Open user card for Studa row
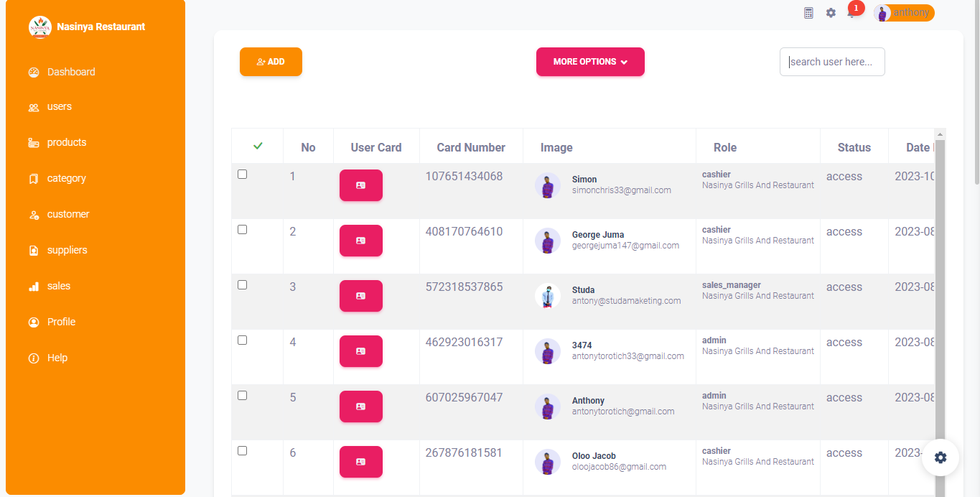Image resolution: width=980 pixels, height=497 pixels. coord(360,296)
